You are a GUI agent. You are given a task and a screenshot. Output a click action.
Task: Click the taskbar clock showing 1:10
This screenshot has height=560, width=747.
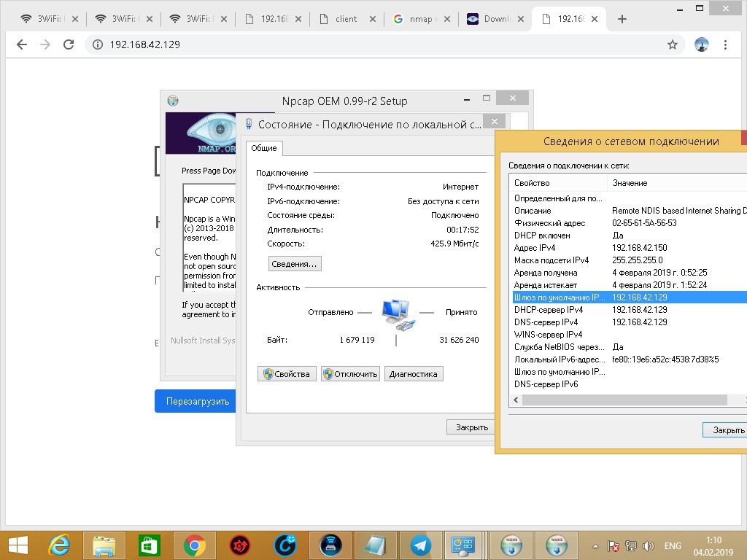(x=713, y=545)
